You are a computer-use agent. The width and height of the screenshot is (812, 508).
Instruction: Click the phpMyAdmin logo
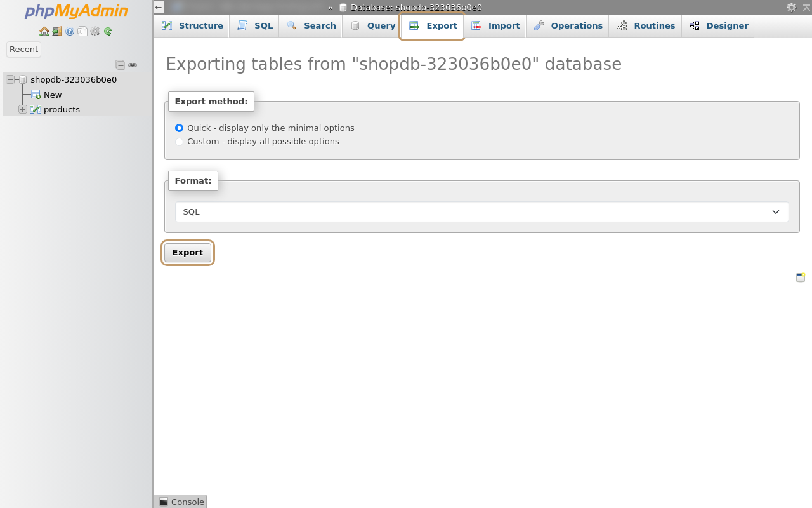(76, 11)
